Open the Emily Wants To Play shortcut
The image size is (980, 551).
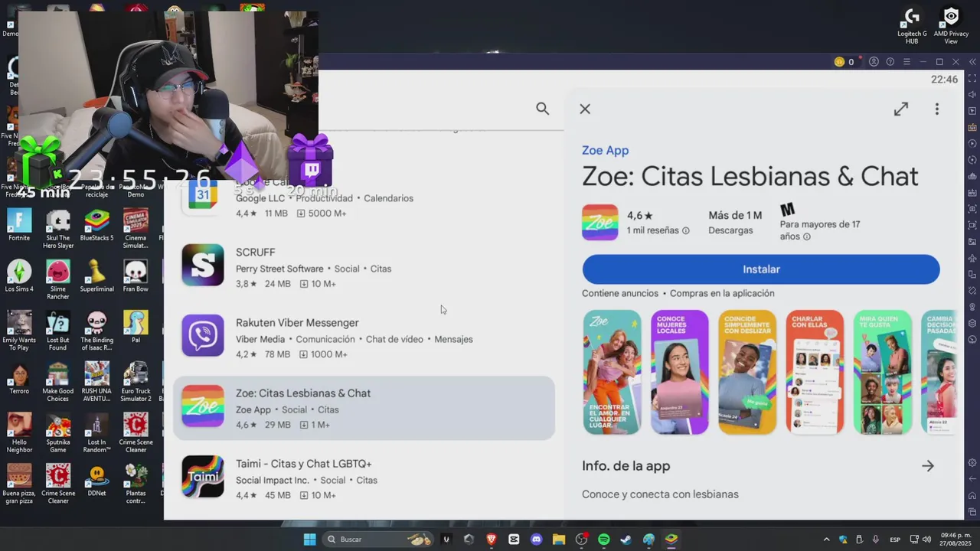(19, 331)
